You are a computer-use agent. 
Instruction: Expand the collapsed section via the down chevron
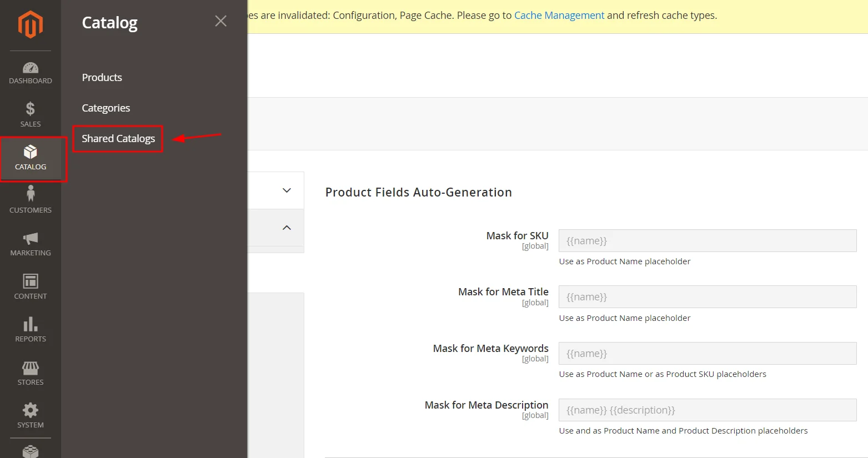(287, 190)
